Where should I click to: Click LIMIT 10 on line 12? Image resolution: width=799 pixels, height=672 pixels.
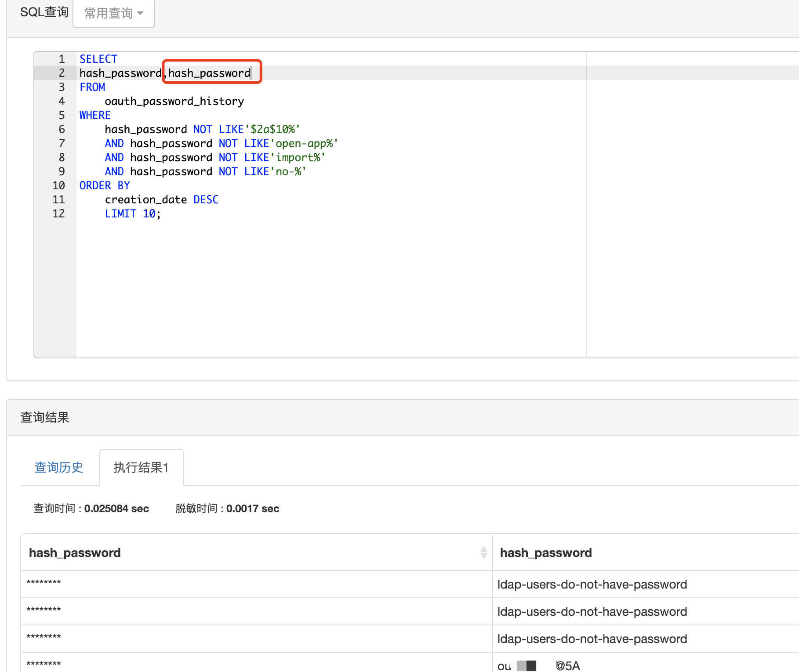[x=131, y=213]
